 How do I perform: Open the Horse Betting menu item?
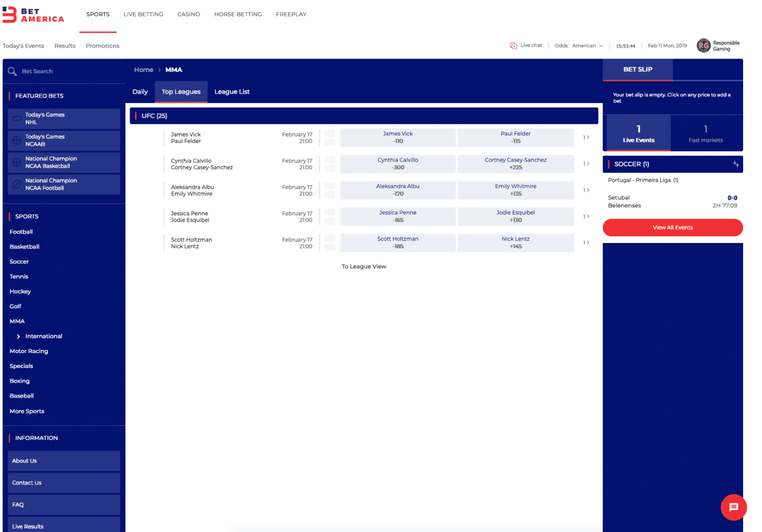pyautogui.click(x=238, y=14)
